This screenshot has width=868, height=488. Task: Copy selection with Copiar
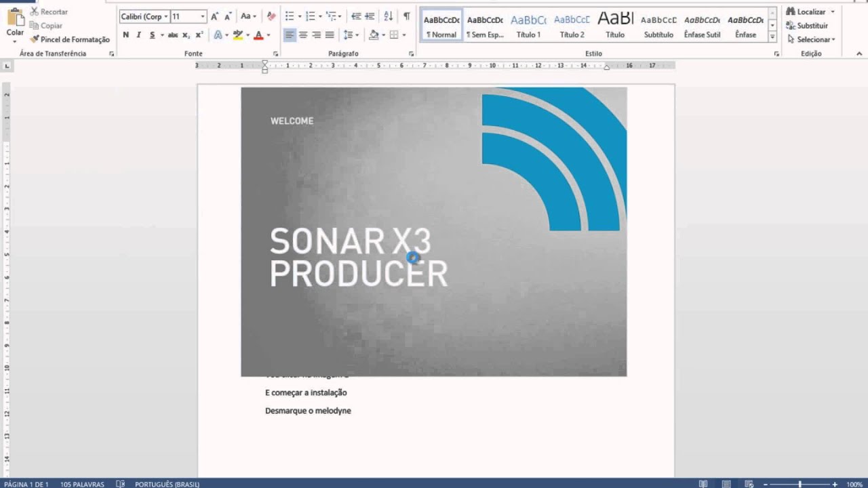point(45,25)
